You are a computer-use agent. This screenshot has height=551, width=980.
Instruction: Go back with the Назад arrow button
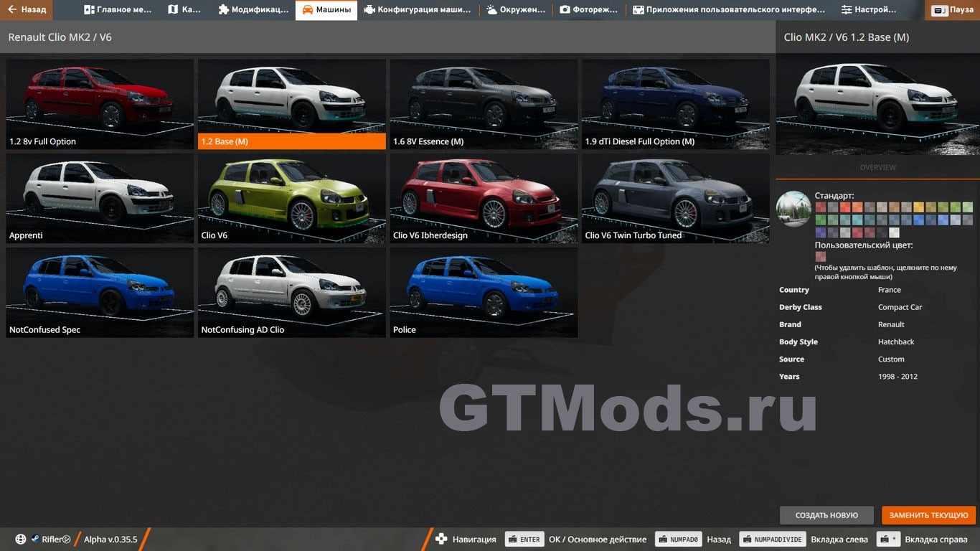point(26,10)
